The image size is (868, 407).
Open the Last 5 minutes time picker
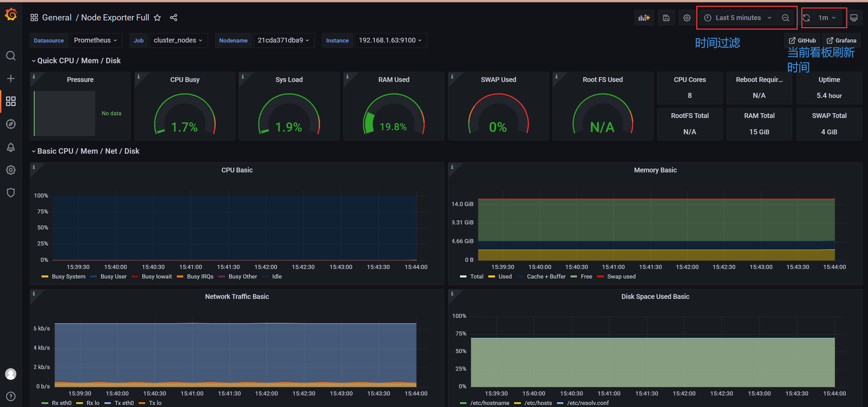pyautogui.click(x=738, y=18)
